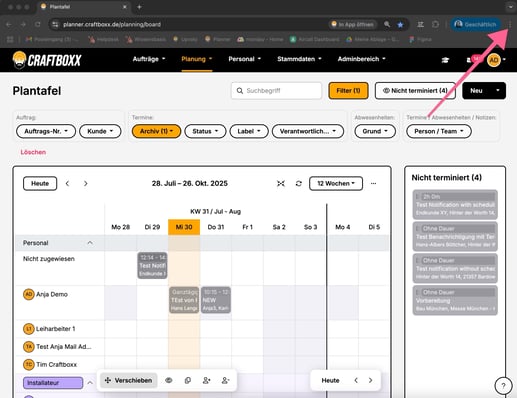Click the Geschäftlich profile chip
Screen dimensions: 517x398
tap(476, 24)
